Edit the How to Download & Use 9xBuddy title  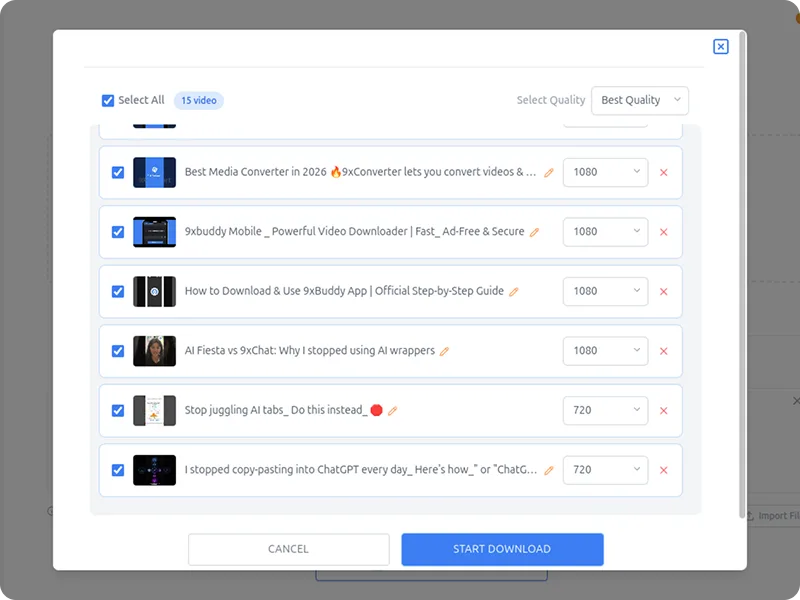(514, 291)
